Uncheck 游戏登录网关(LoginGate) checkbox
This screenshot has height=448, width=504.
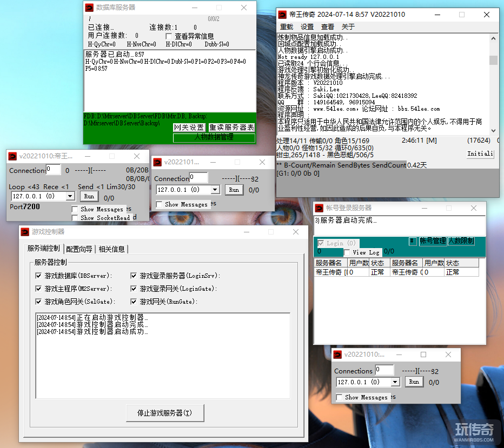coord(134,289)
